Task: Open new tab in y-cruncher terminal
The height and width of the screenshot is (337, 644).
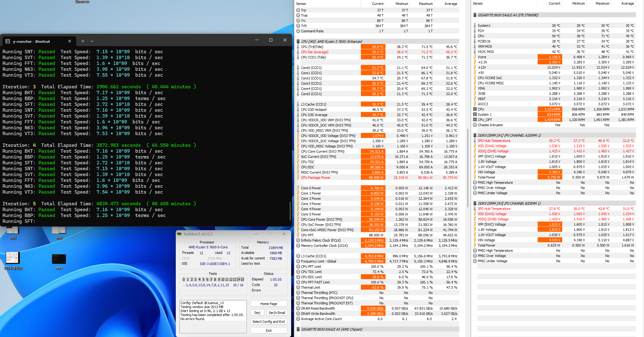Action: click(83, 41)
